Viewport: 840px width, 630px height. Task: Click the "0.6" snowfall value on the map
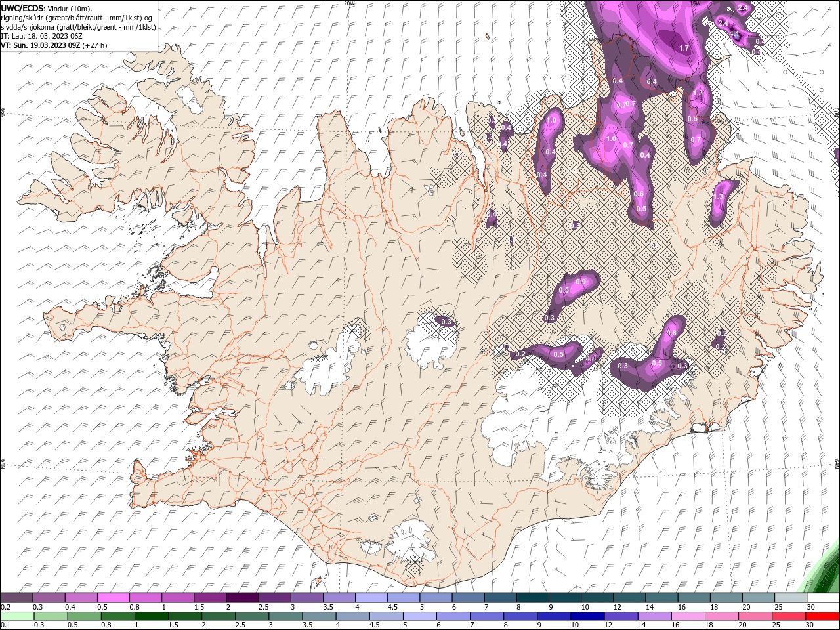click(639, 194)
